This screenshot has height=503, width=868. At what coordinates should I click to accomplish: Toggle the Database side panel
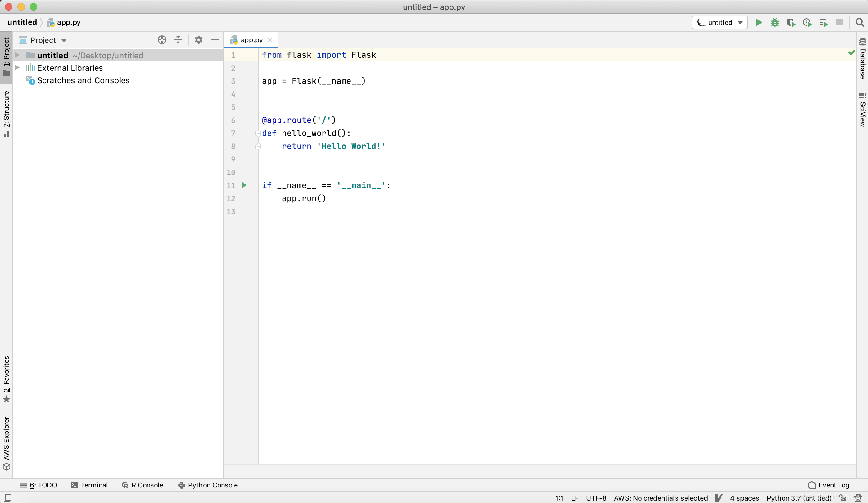(862, 59)
